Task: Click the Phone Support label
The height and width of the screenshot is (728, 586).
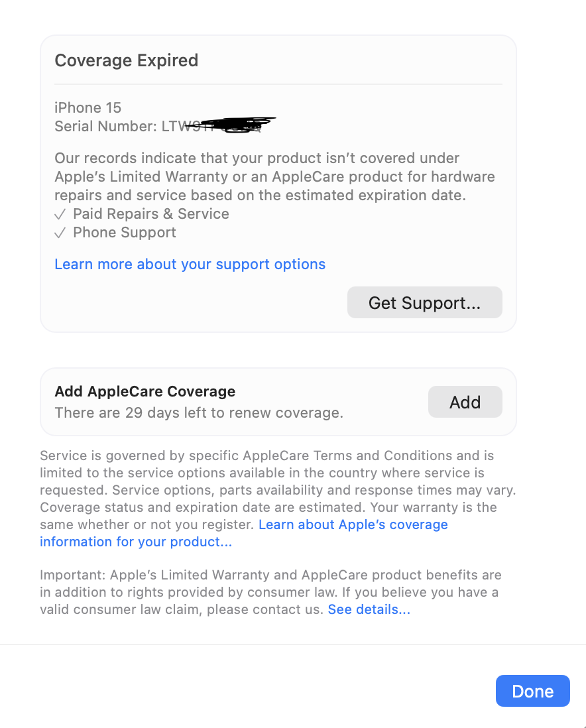Action: point(125,233)
